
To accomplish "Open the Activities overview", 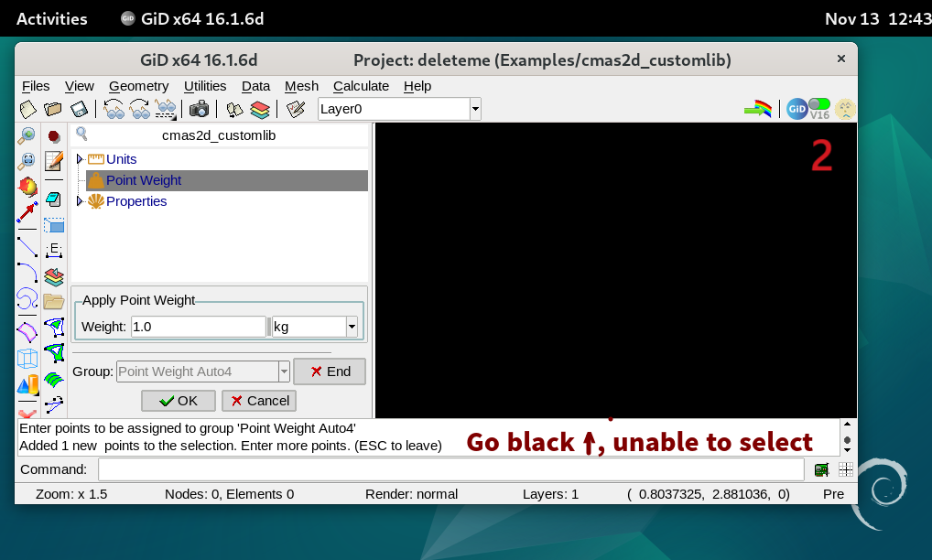I will coord(51,19).
